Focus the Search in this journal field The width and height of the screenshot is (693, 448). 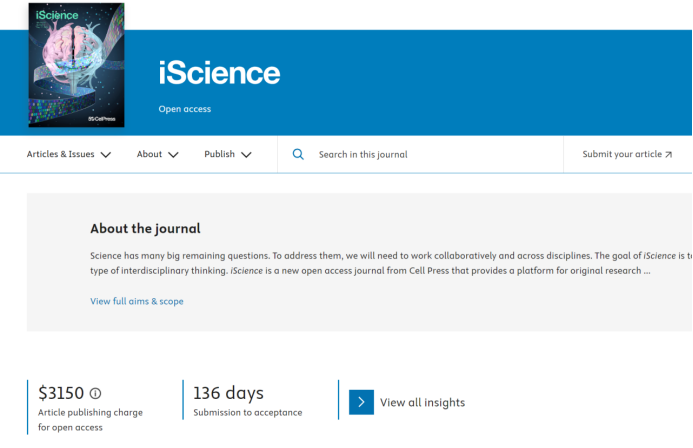(430, 155)
